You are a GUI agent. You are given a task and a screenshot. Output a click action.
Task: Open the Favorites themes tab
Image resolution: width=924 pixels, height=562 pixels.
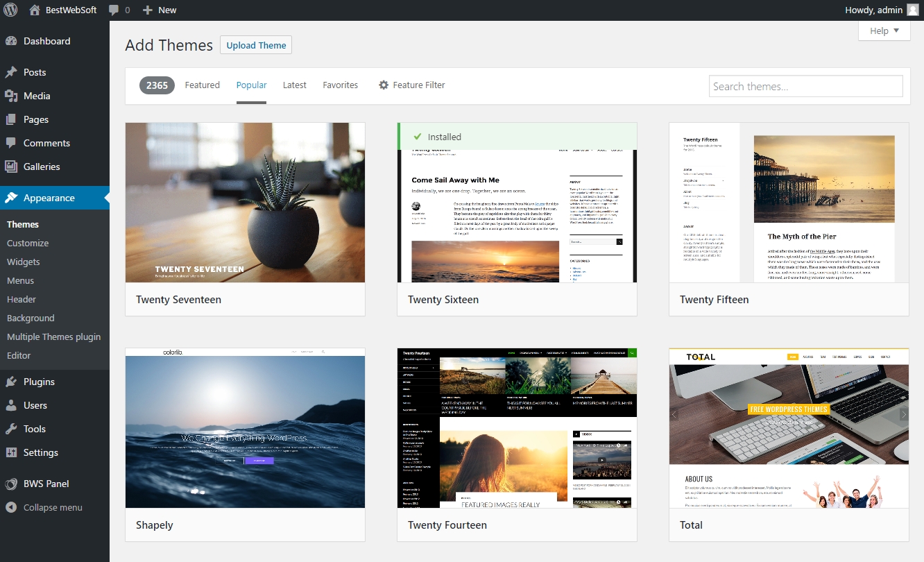point(340,85)
